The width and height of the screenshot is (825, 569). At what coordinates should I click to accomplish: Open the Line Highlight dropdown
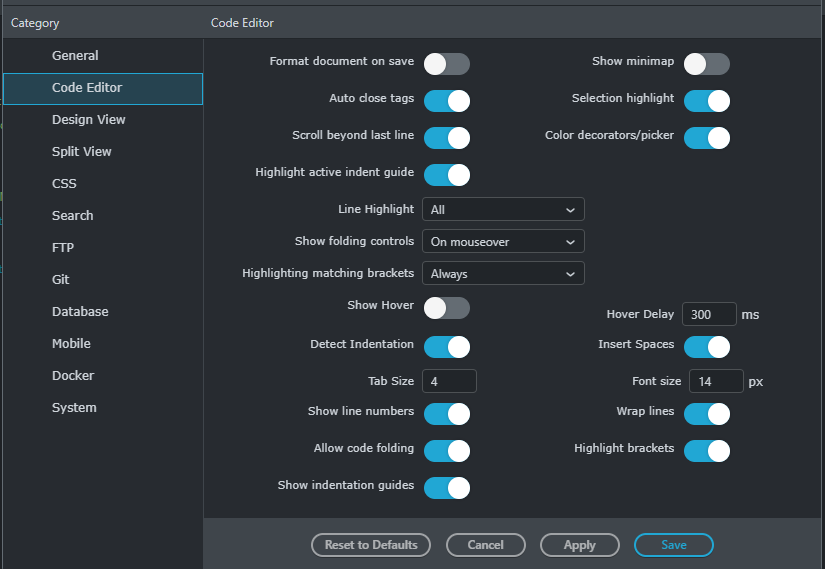click(x=503, y=209)
